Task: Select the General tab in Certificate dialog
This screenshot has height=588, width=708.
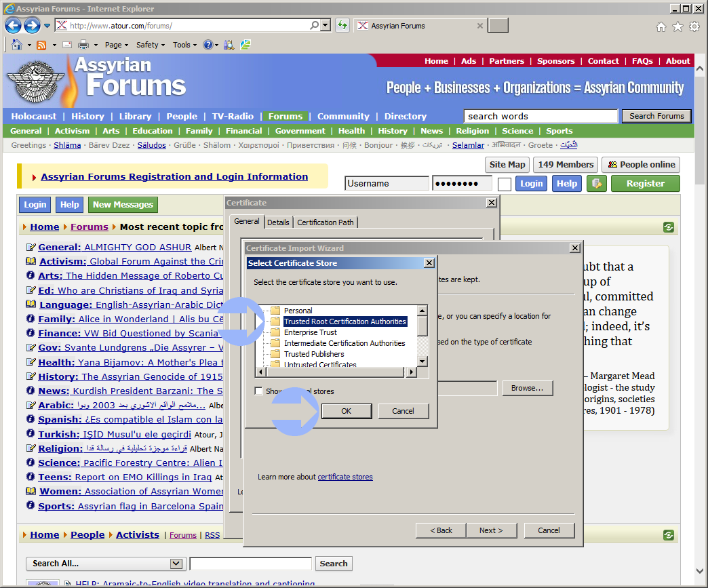Action: click(247, 221)
